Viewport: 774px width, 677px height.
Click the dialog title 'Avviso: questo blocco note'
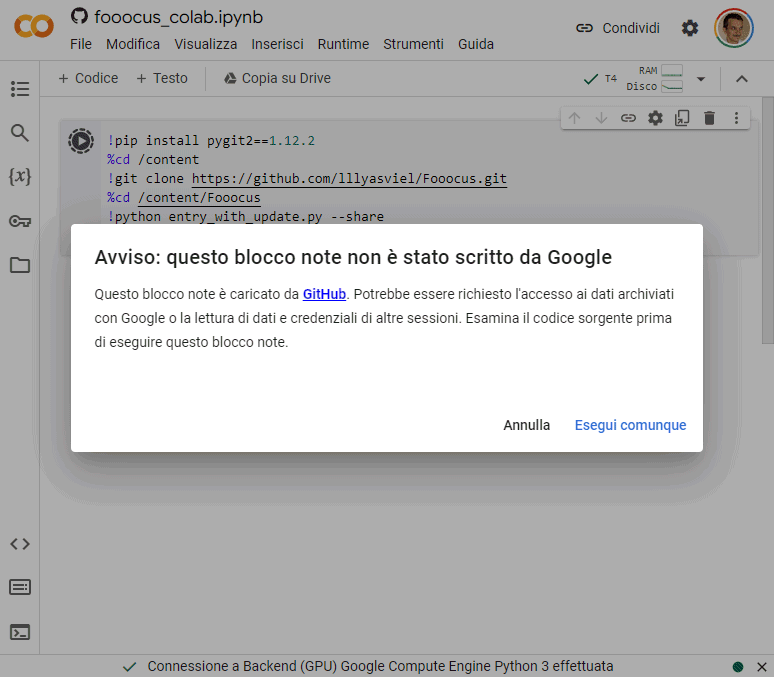[353, 257]
